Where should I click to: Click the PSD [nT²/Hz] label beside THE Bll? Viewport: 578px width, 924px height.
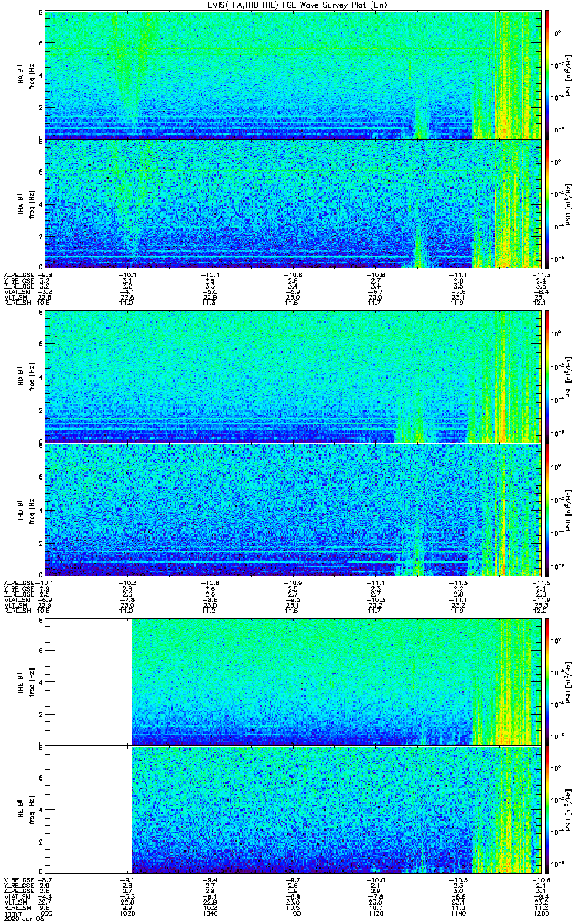[x=570, y=809]
